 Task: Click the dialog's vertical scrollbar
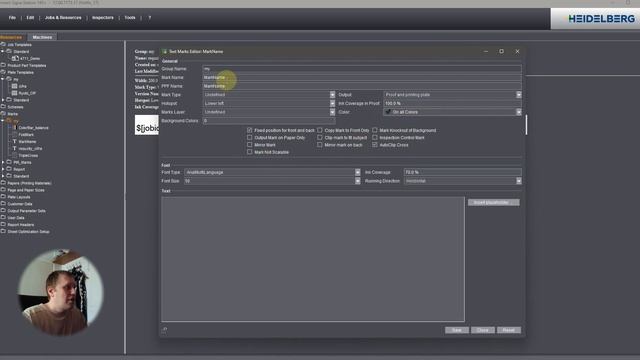coord(526,124)
